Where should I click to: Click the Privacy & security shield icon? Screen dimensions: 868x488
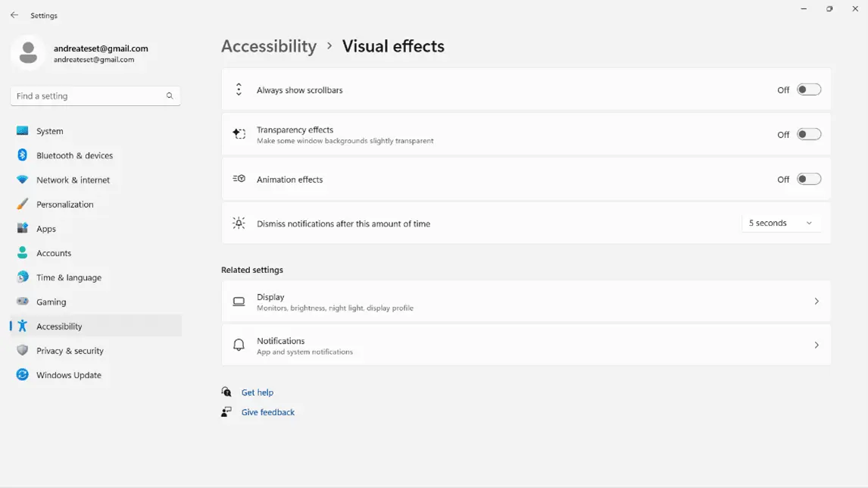[22, 350]
